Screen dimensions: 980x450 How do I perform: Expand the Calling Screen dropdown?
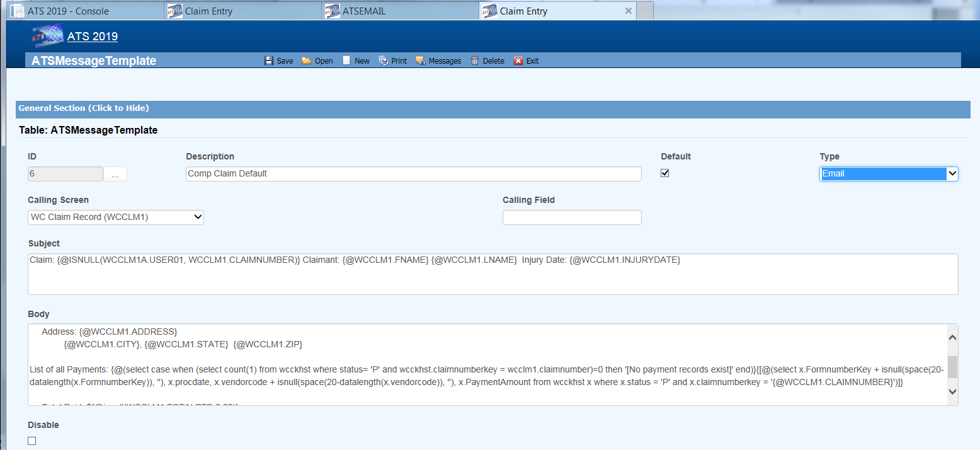click(115, 217)
